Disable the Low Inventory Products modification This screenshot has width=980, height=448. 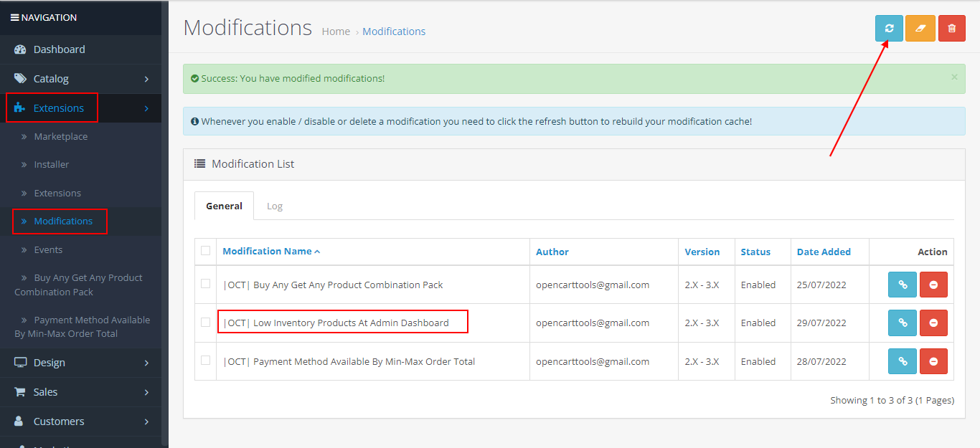[933, 323]
